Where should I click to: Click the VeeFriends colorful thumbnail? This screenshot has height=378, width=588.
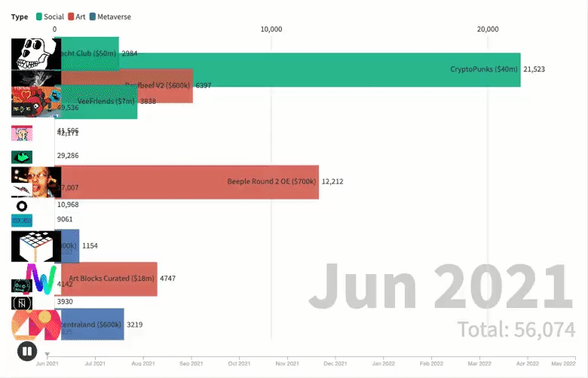pyautogui.click(x=36, y=102)
